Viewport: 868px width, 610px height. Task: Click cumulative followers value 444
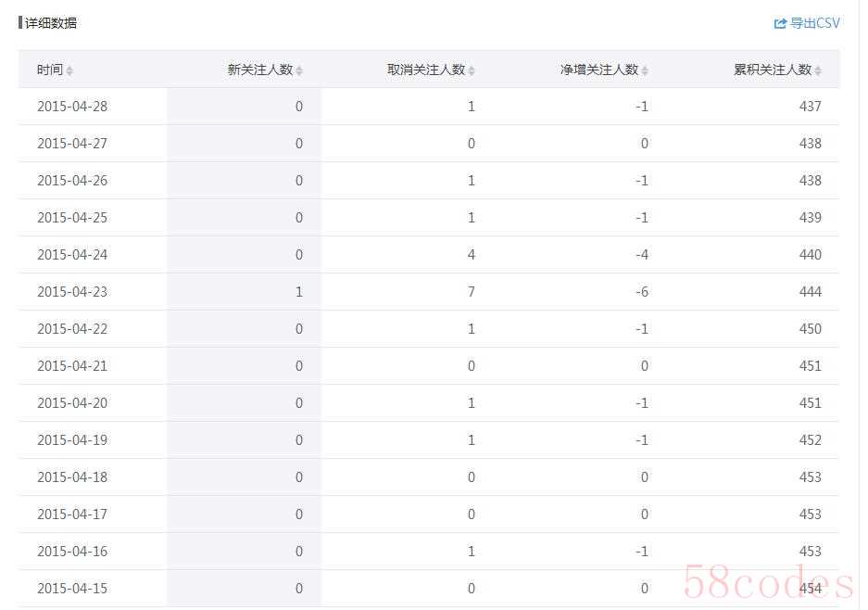[x=810, y=292]
